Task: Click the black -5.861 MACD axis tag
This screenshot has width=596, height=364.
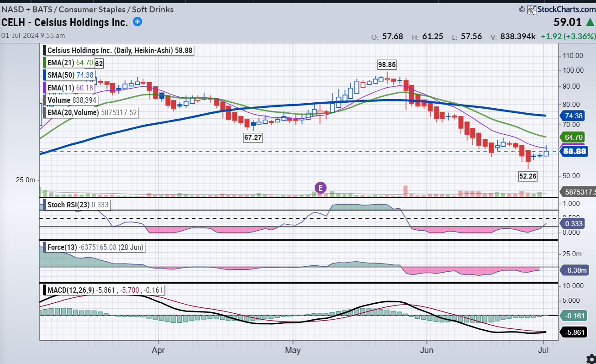Action: tap(573, 332)
